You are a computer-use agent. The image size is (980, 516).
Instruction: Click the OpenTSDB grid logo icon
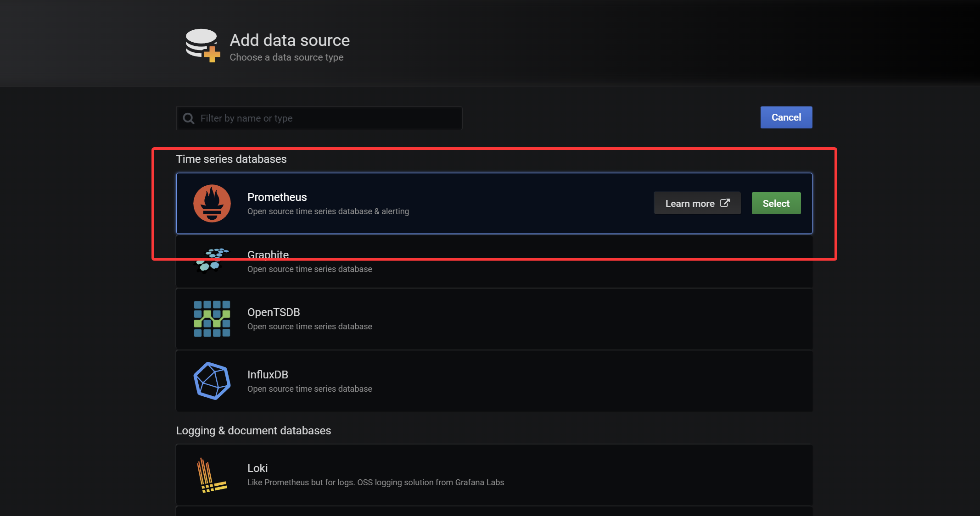point(212,319)
